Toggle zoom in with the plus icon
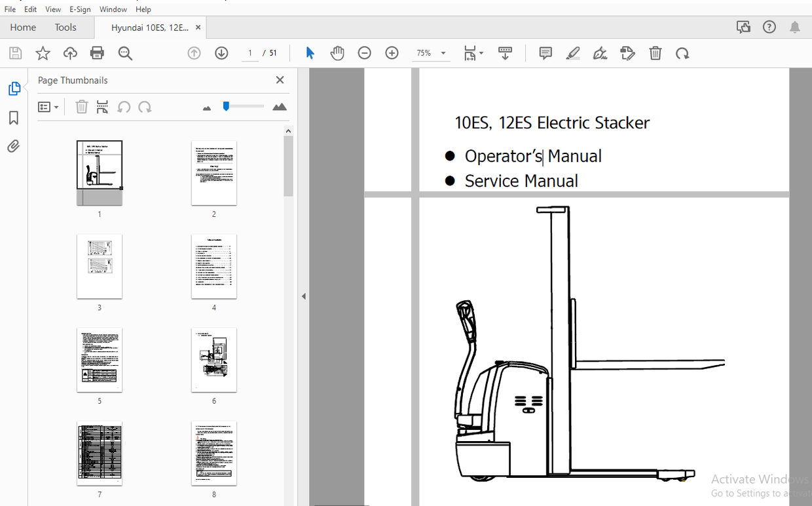 391,53
